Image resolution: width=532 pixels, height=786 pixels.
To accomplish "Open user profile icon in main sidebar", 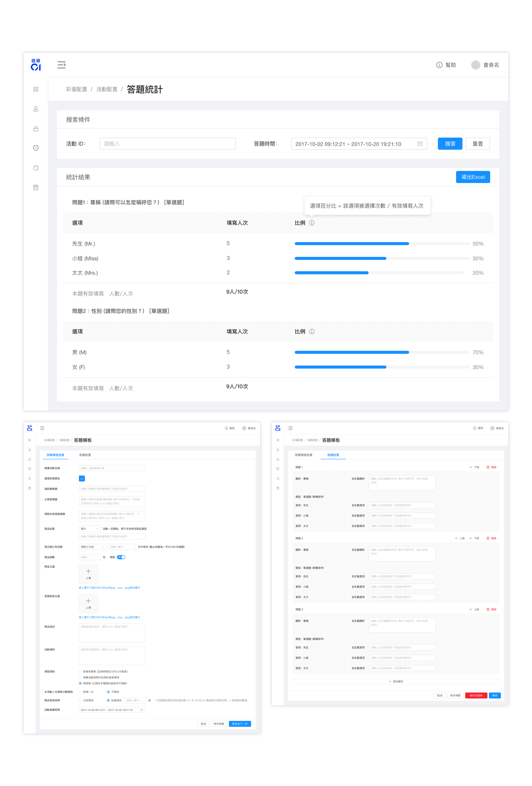I will click(x=36, y=109).
